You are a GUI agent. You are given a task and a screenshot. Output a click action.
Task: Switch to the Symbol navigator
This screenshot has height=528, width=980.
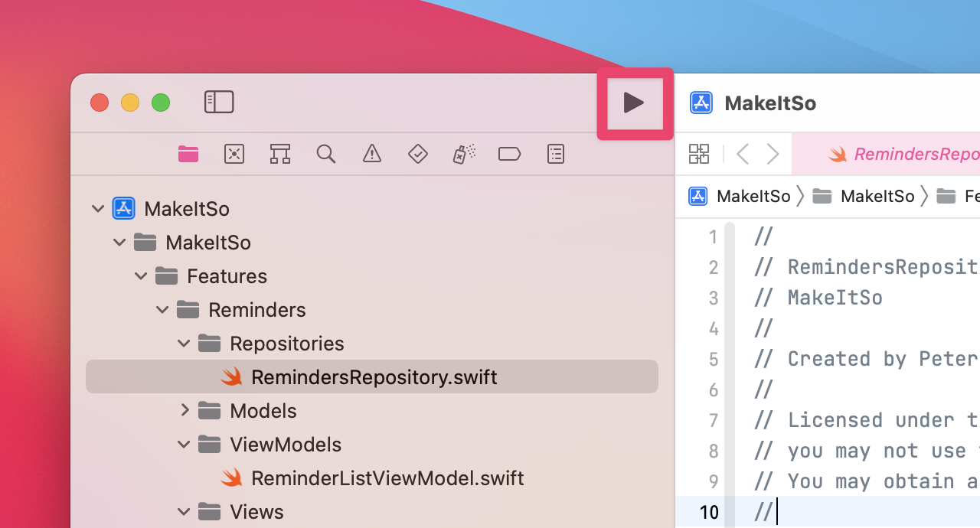pos(279,154)
